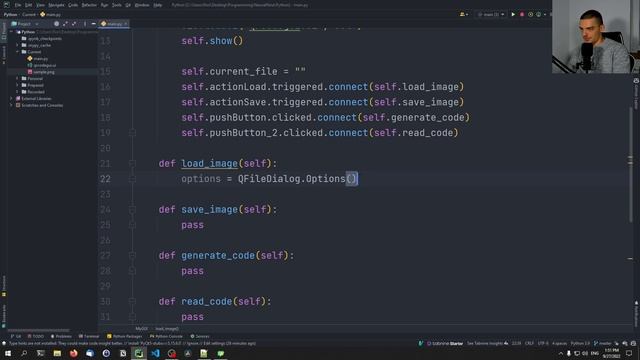Image resolution: width=640 pixels, height=360 pixels.
Task: Open the Terminal tool window tab
Action: [x=89, y=336]
